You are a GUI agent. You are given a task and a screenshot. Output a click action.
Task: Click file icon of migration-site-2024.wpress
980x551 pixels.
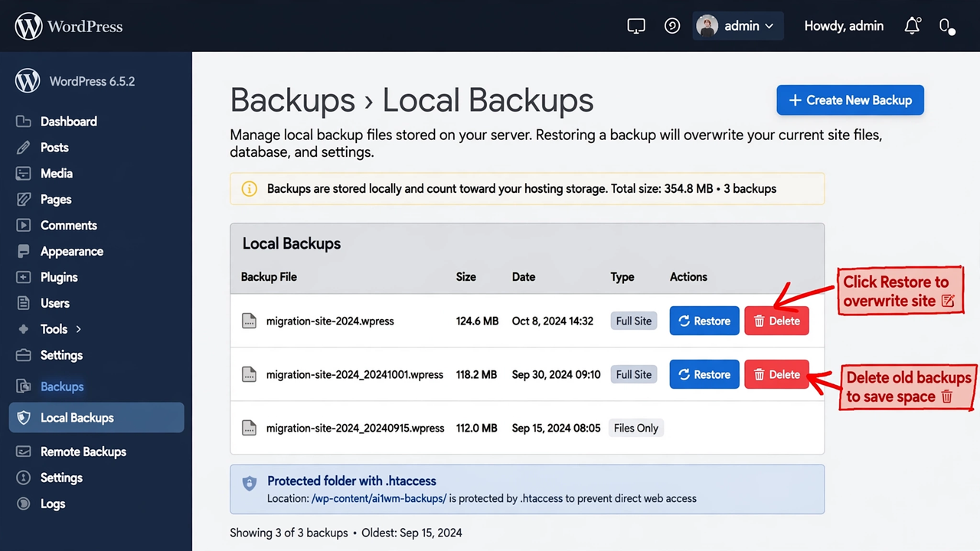tap(249, 321)
